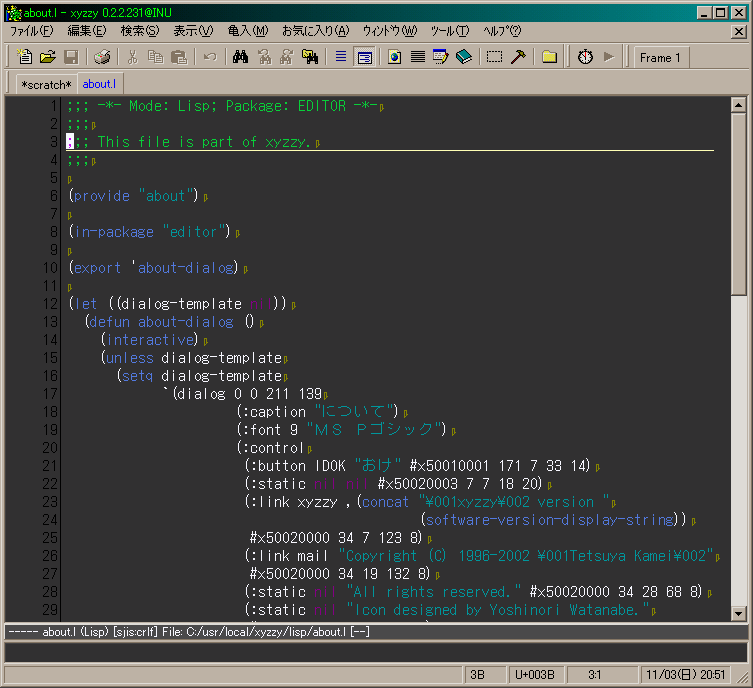Image resolution: width=753 pixels, height=688 pixels.
Task: Click "Mode: Lisp; Package: EDITOR" on line 1
Action: pos(237,106)
